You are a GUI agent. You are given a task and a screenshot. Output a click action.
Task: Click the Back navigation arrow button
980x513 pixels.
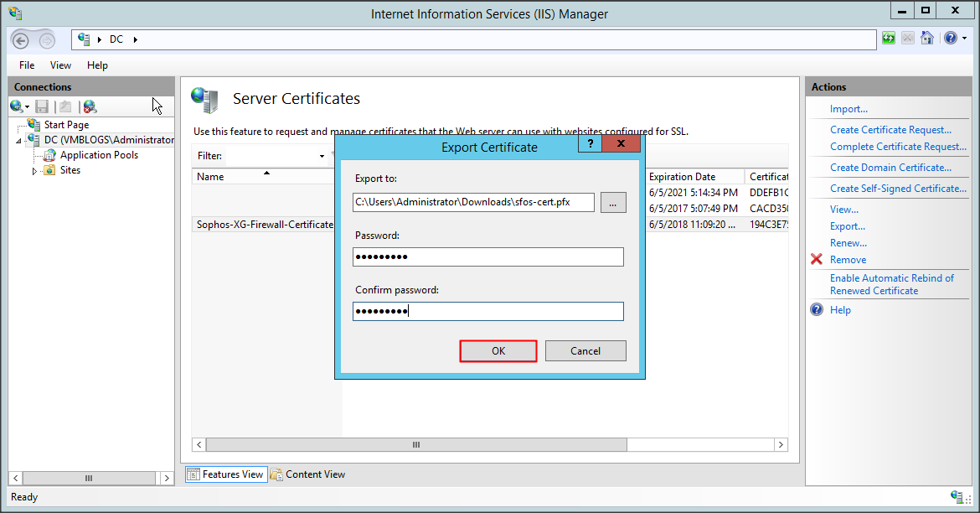21,40
